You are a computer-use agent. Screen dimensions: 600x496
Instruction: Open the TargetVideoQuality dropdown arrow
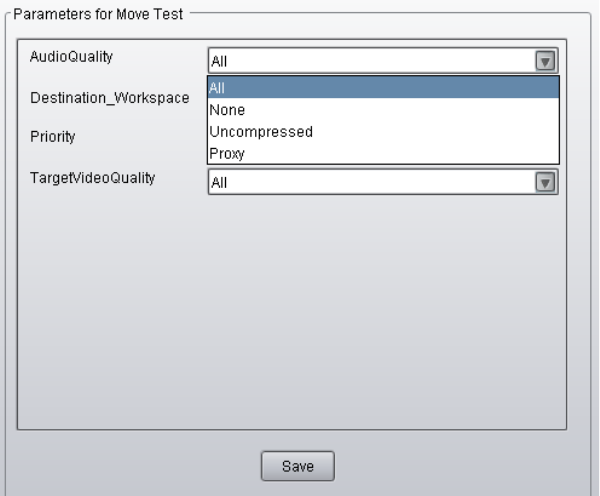pos(546,182)
